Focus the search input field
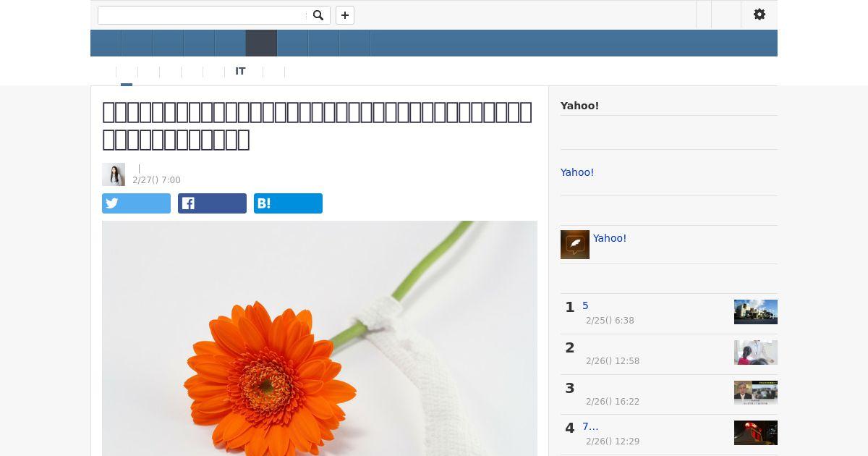The height and width of the screenshot is (456, 868). pyautogui.click(x=202, y=15)
